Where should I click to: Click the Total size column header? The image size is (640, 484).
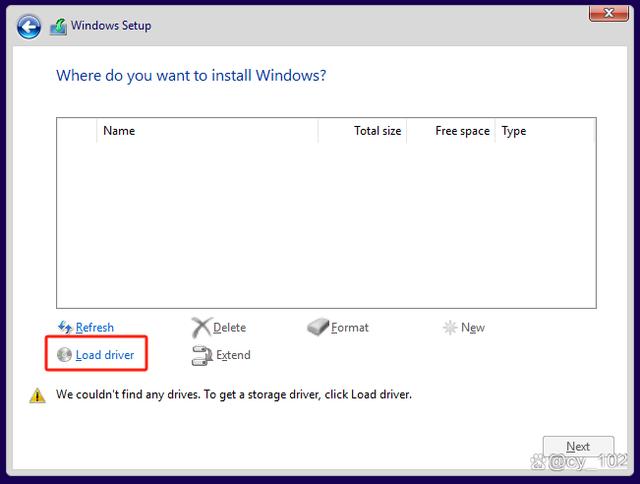click(362, 131)
